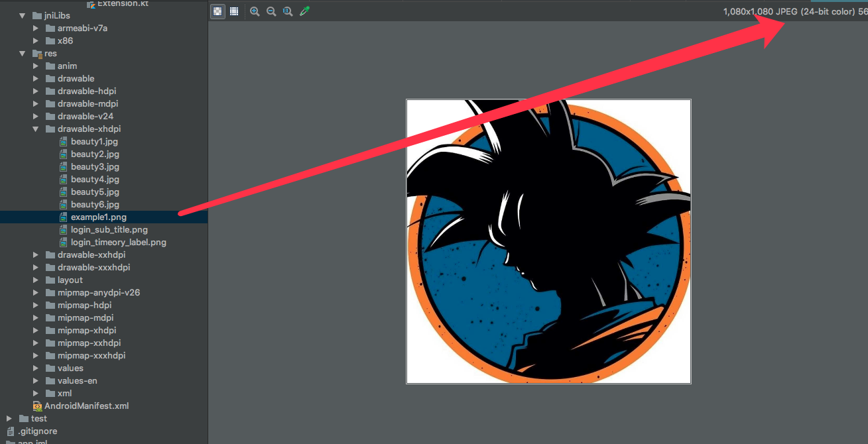The height and width of the screenshot is (444, 868).
Task: Expand the anim folder arrow
Action: point(36,66)
